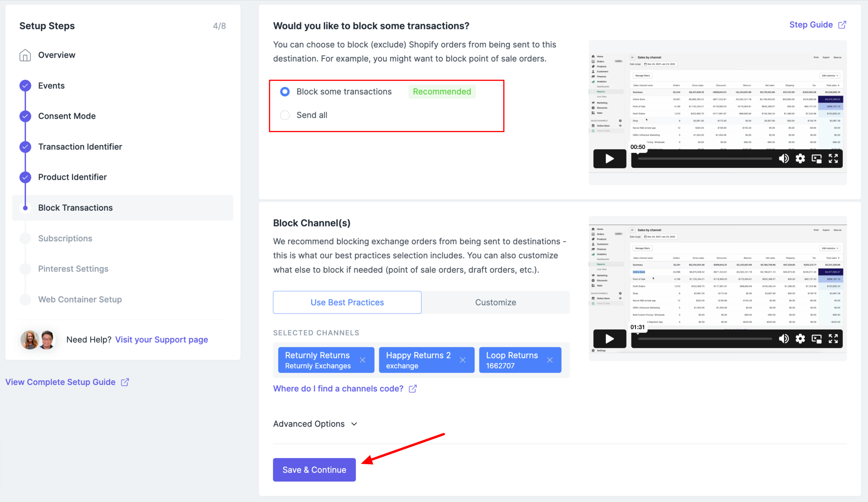Select the Send all radio option

[x=285, y=115]
